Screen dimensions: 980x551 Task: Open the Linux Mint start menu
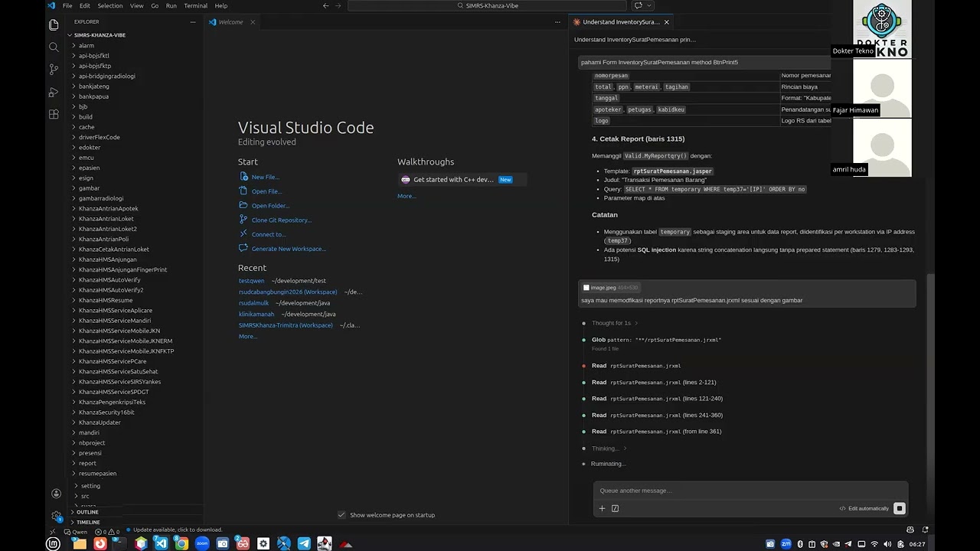[53, 543]
